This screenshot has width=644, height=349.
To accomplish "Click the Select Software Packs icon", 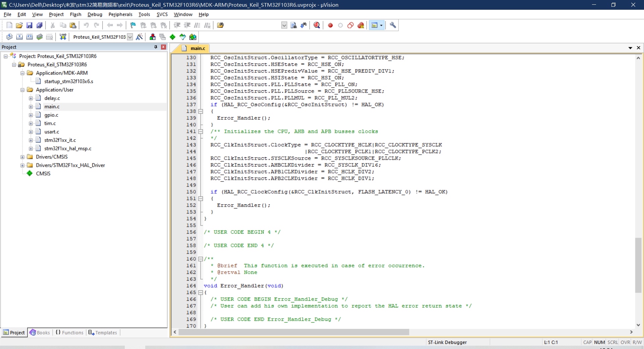I will tap(182, 37).
